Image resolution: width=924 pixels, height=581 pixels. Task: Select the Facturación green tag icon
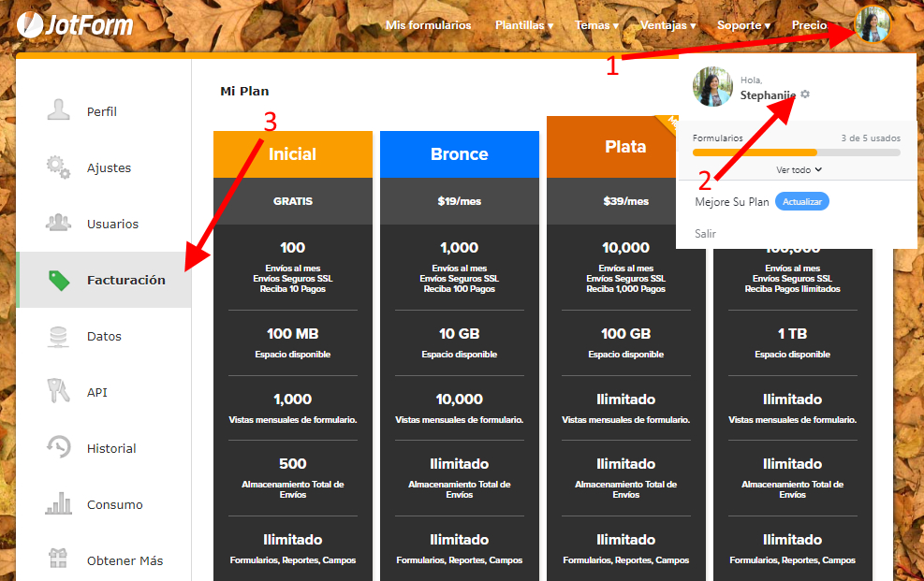(x=59, y=280)
